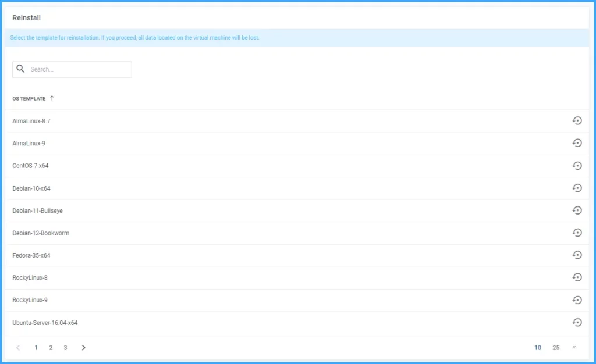596x364 pixels.
Task: Select reinstall icon for Debian-11-Bullseye
Action: click(x=577, y=210)
